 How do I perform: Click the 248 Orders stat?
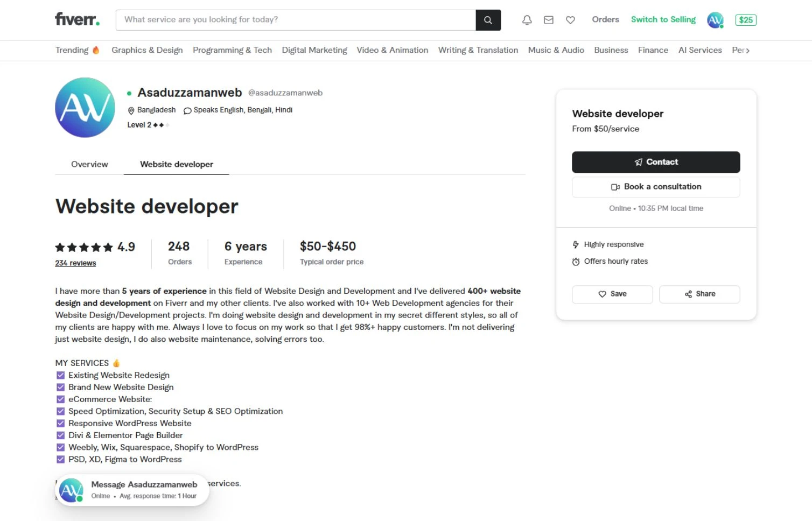[179, 253]
